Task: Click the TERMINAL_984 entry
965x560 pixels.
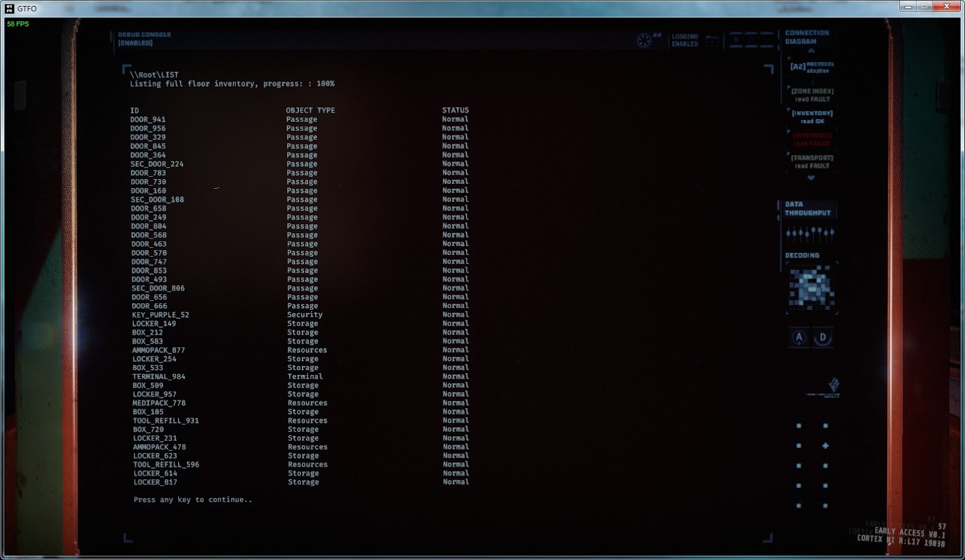Action: coord(159,377)
